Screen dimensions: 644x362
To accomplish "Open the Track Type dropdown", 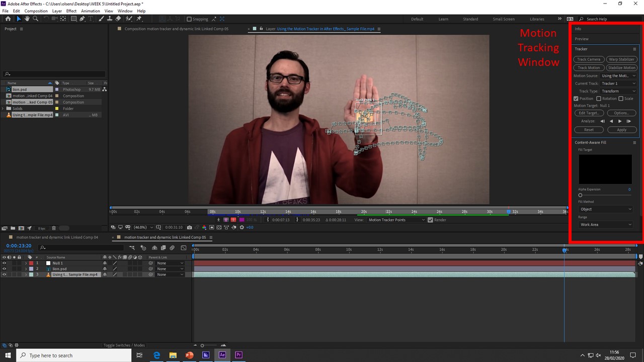I will point(619,91).
